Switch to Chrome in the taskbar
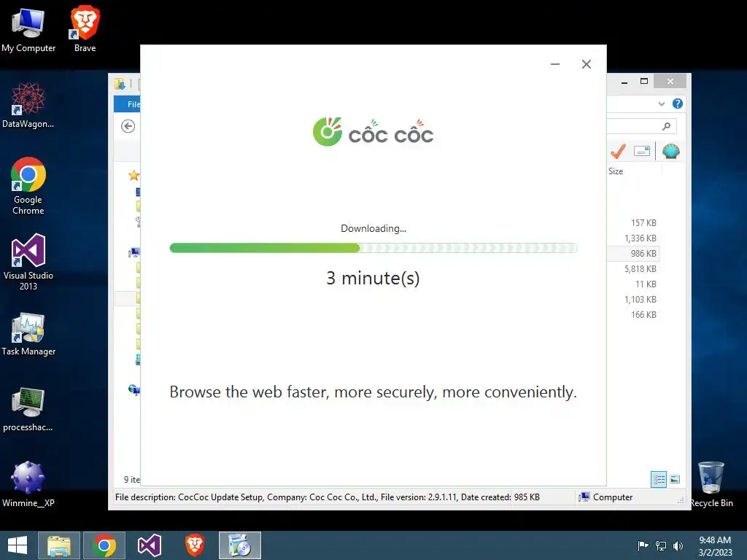The image size is (747, 560). point(104,545)
